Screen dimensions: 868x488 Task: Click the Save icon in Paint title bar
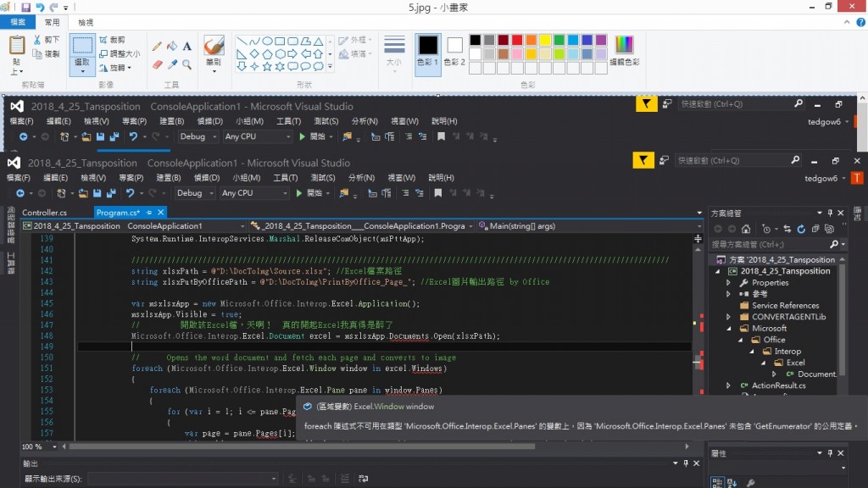point(25,7)
